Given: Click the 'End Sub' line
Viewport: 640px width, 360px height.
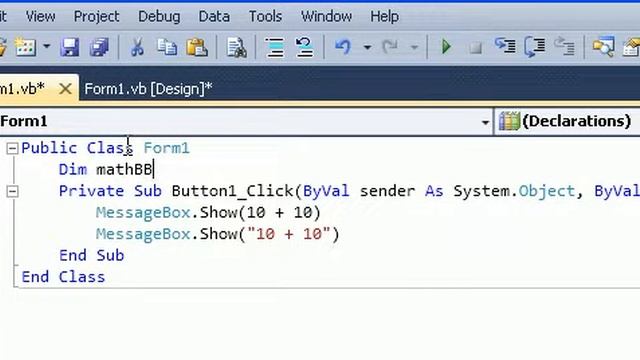Looking at the screenshot, I should pos(91,256).
